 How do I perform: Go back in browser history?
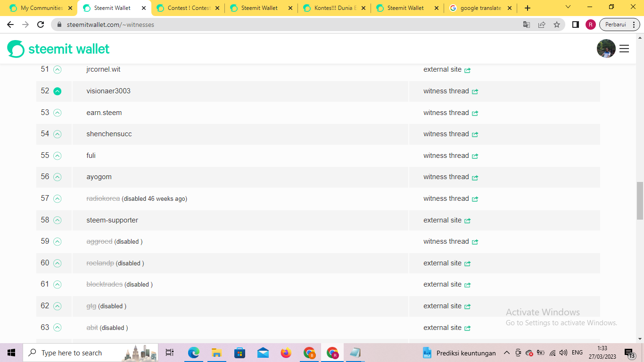[10, 25]
